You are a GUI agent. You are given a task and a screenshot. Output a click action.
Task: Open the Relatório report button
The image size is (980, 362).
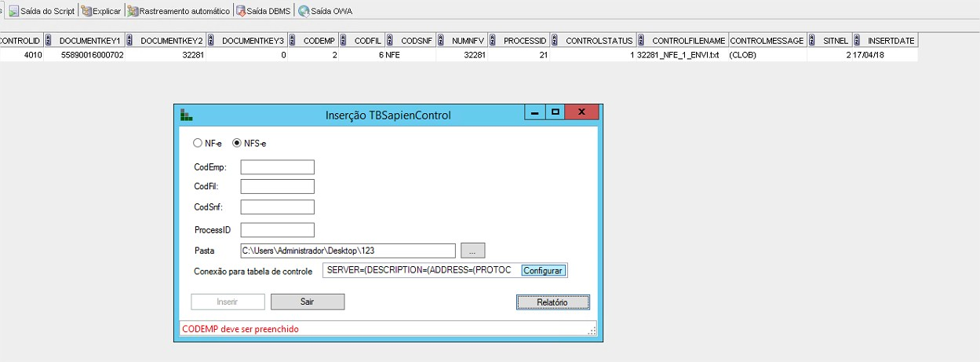(552, 302)
